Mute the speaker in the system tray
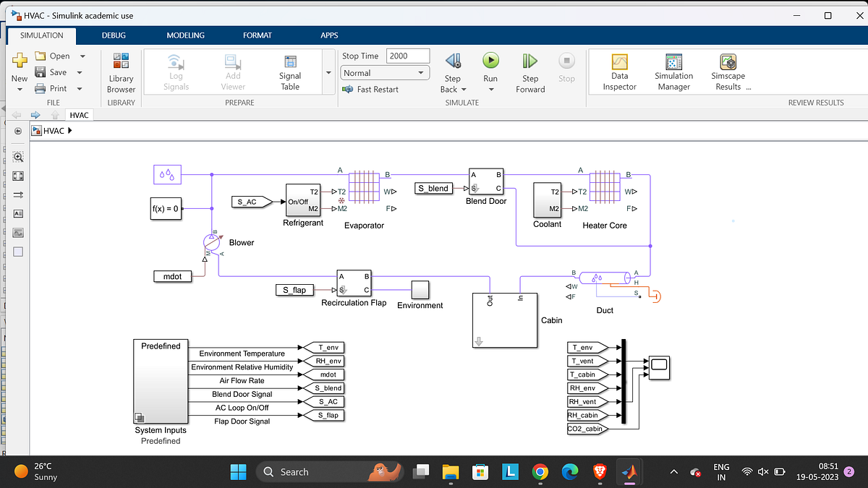 pyautogui.click(x=763, y=471)
